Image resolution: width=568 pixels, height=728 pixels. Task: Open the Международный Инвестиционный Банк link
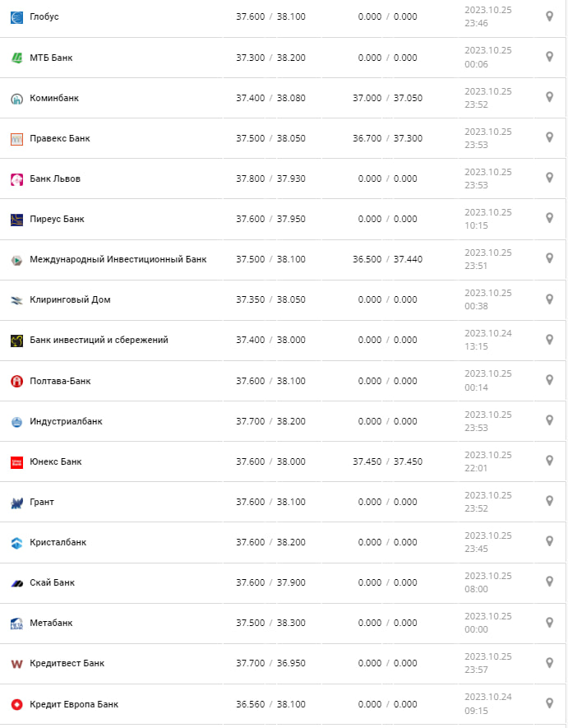point(118,260)
